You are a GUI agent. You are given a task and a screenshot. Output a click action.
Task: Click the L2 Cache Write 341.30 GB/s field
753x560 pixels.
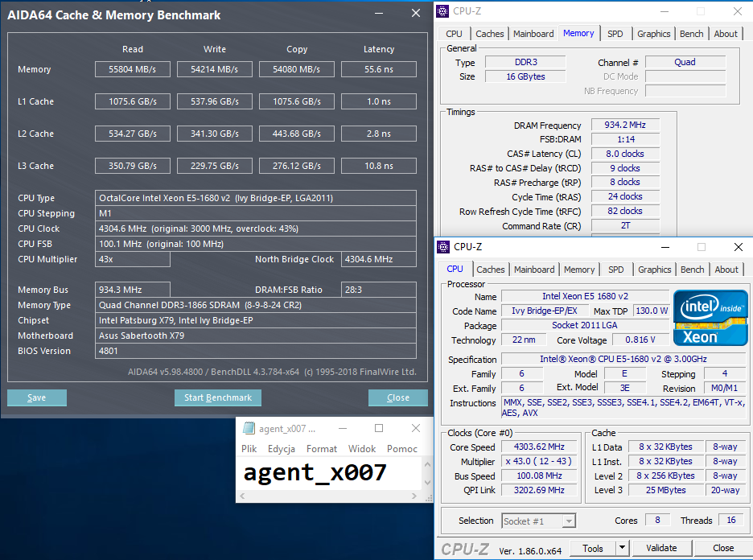coord(215,134)
